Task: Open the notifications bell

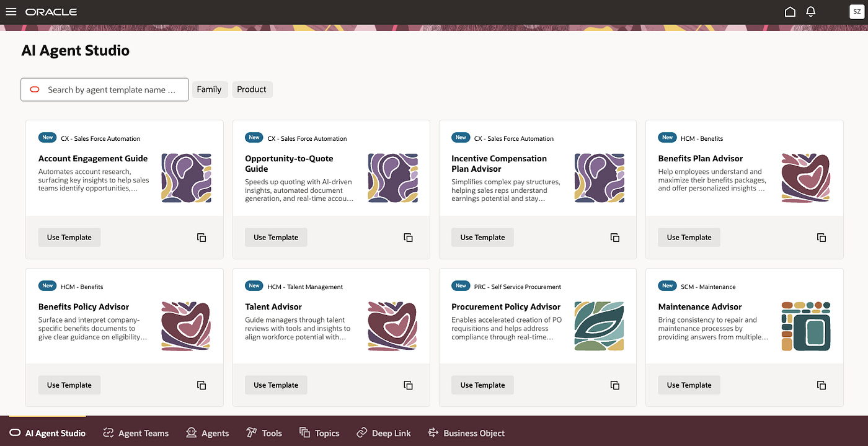Action: 810,12
